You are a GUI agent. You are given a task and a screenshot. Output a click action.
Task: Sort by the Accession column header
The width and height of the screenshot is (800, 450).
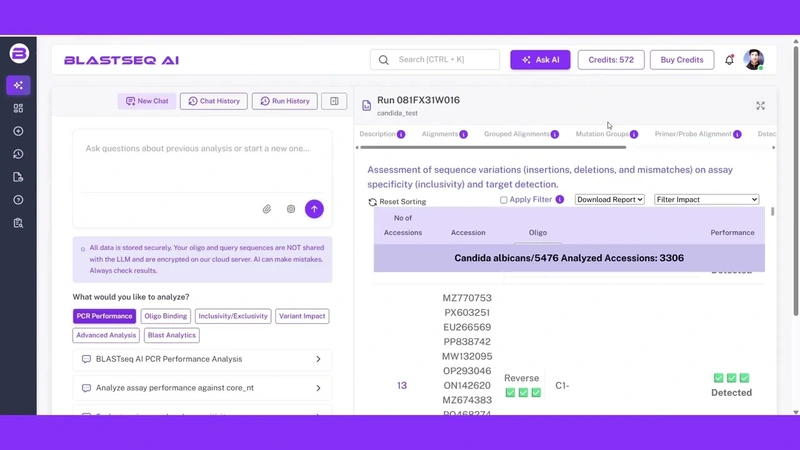pos(468,233)
